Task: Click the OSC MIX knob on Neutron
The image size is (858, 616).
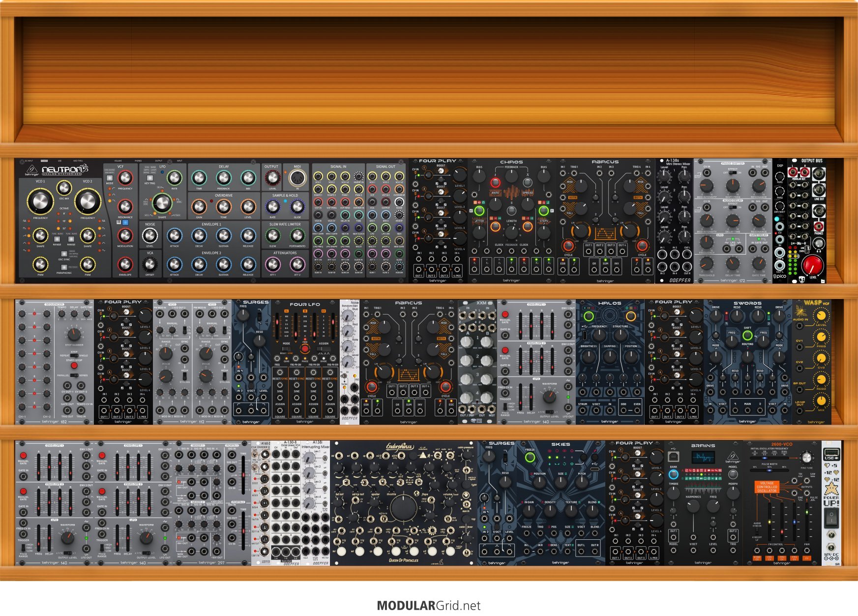Action: [64, 187]
